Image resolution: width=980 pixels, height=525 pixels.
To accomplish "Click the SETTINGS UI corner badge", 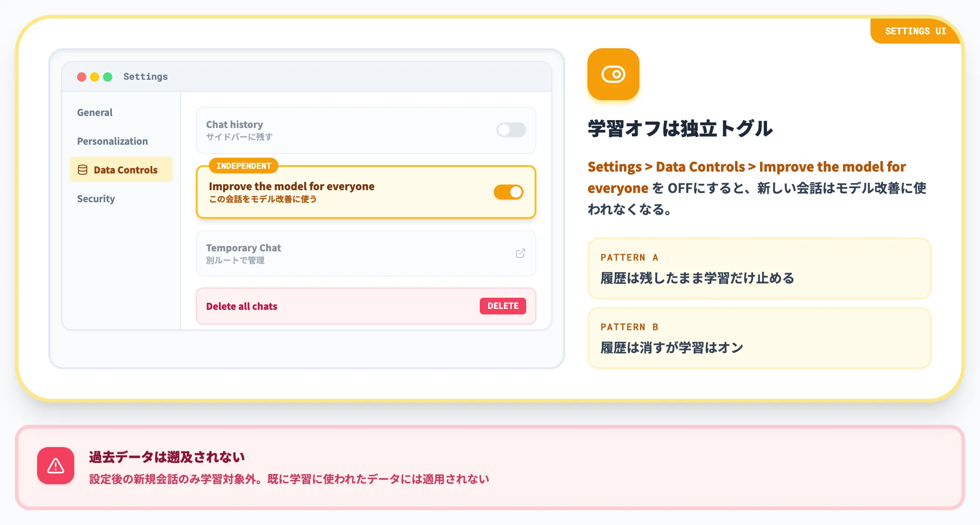I will [915, 31].
